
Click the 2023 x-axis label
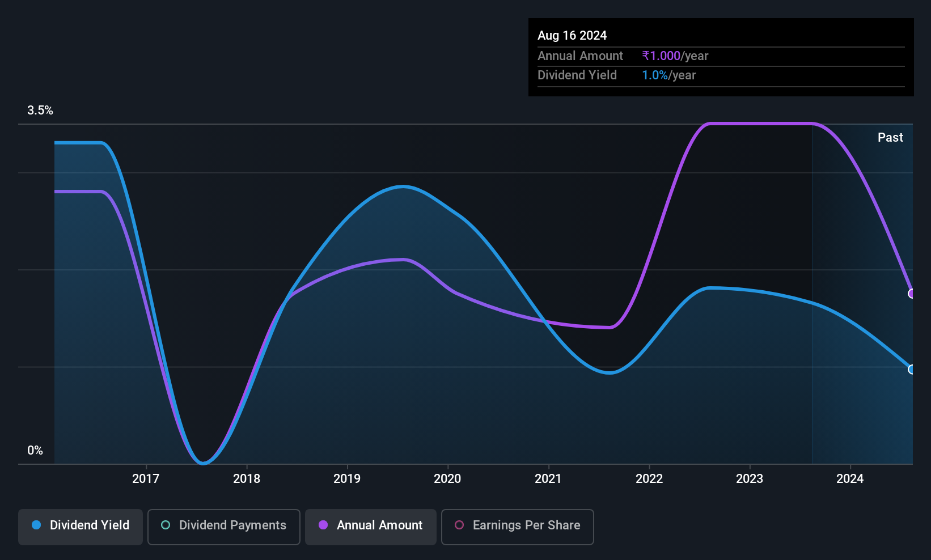[750, 479]
